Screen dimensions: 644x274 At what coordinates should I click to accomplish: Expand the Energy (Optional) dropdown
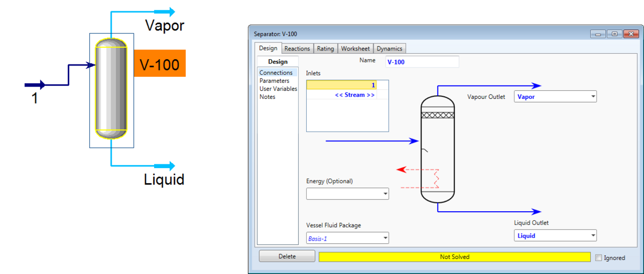tap(385, 194)
